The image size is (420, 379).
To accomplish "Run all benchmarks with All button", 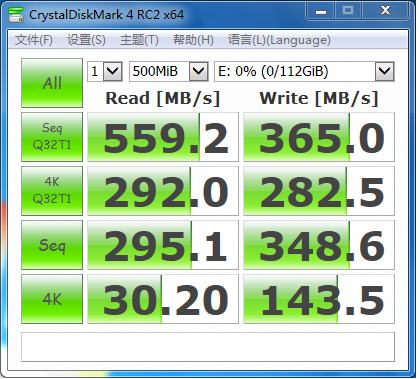I will [x=52, y=83].
